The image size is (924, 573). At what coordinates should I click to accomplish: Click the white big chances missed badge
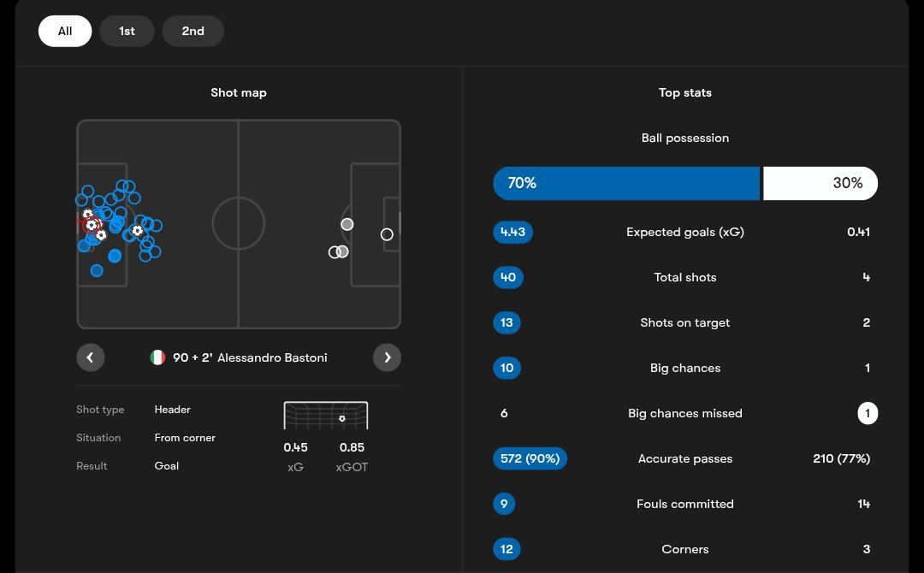pos(868,413)
